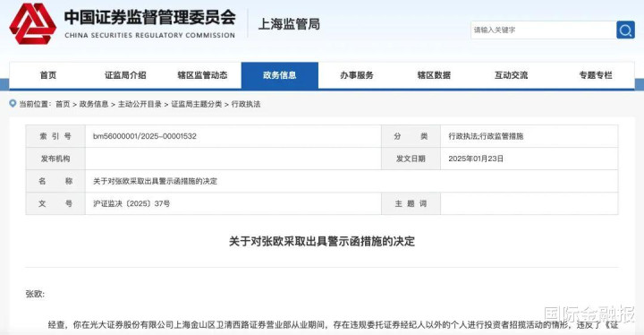Click the paragraph beginning 经查，你在光大证券
The image size is (644, 335).
(x=333, y=325)
